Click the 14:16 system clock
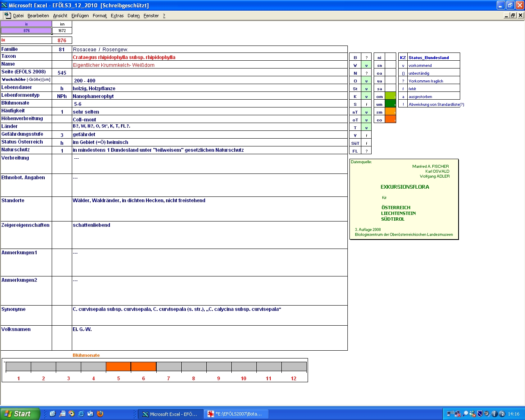525x420 pixels. pyautogui.click(x=514, y=414)
